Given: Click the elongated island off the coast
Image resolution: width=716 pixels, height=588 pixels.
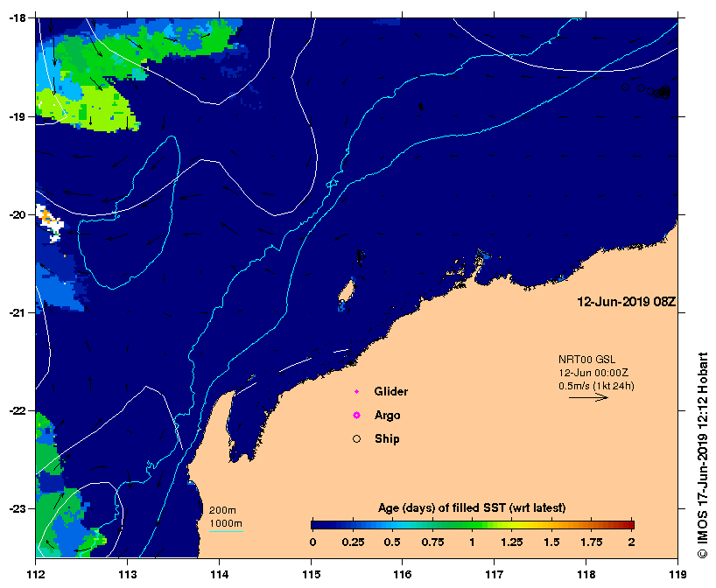Looking at the screenshot, I should click(x=347, y=292).
